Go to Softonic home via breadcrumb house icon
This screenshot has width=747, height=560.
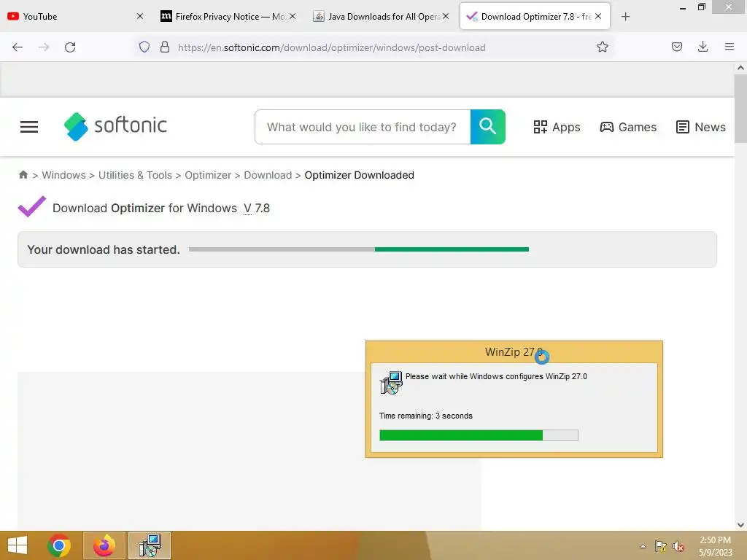point(23,175)
